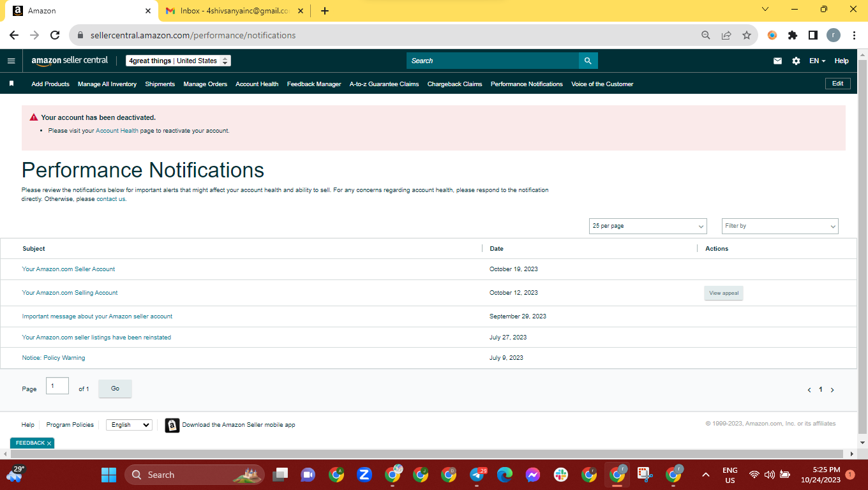Click the zoom magnifier icon in the address bar
The image size is (868, 490).
tap(706, 35)
